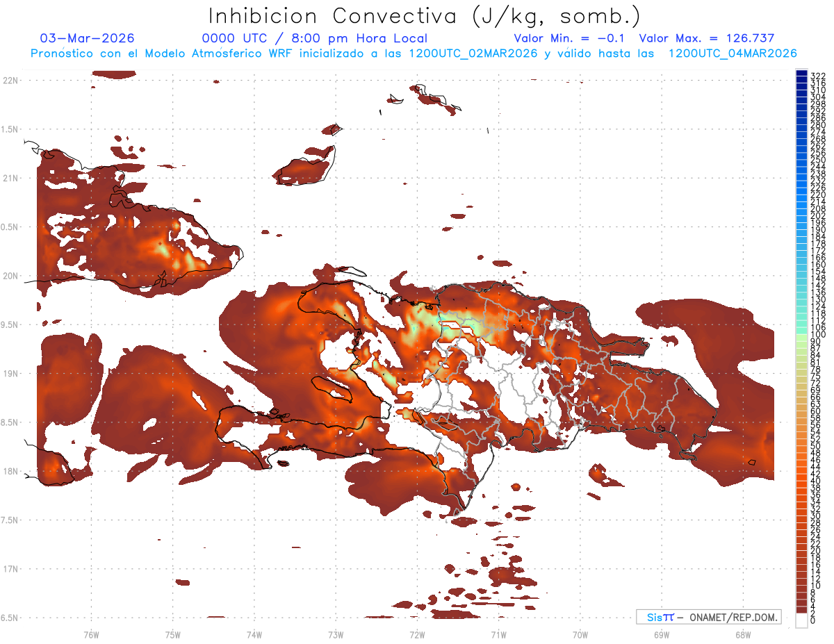Viewport: 834px width, 644px height.
Task: Click the '322' value on the color scale
Action: [x=817, y=76]
